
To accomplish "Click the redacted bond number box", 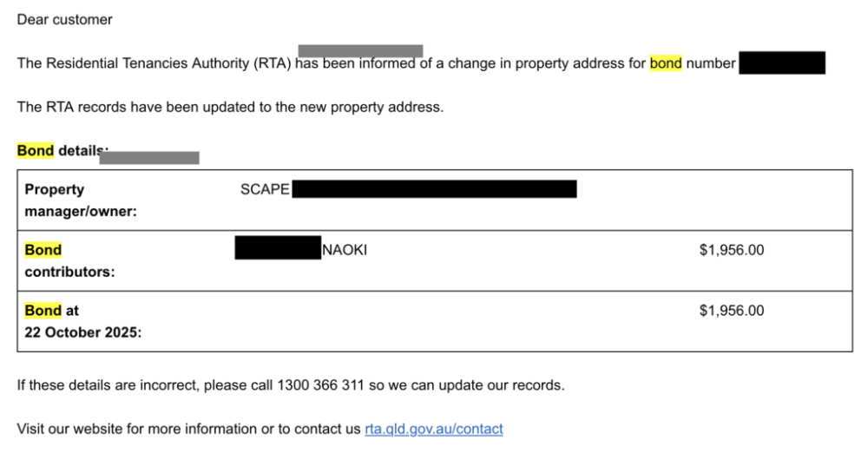I will click(x=781, y=63).
